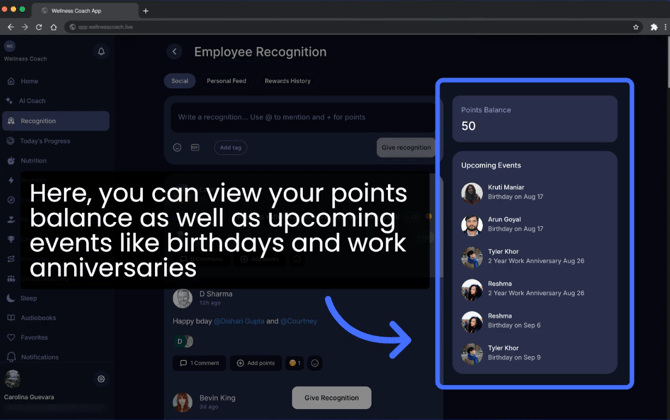Viewport: 670px width, 420px height.
Task: Open Home in the sidebar
Action: [x=29, y=81]
